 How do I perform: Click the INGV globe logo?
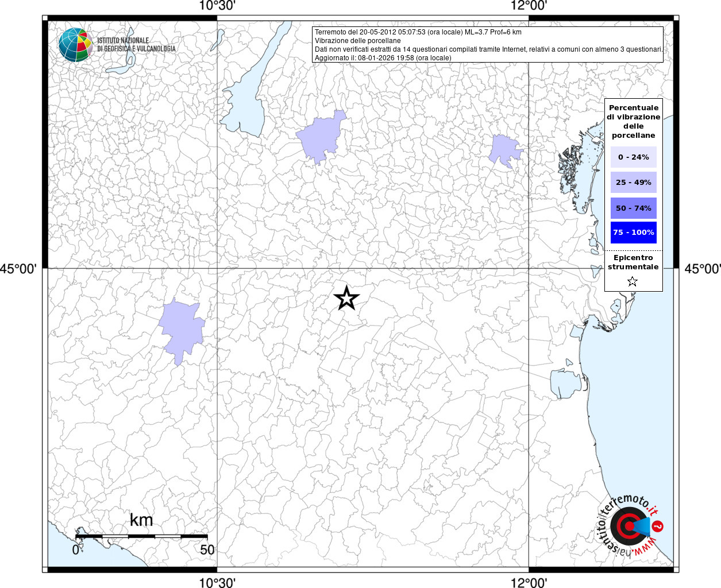click(x=75, y=44)
